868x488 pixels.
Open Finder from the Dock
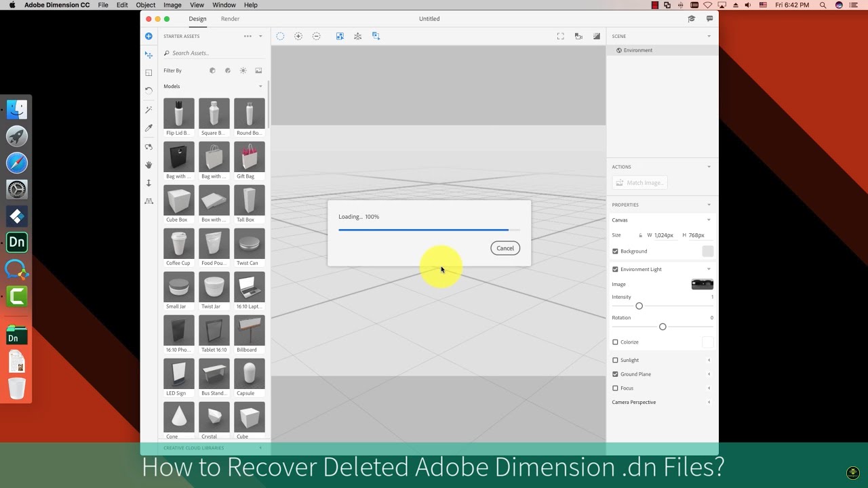[17, 110]
